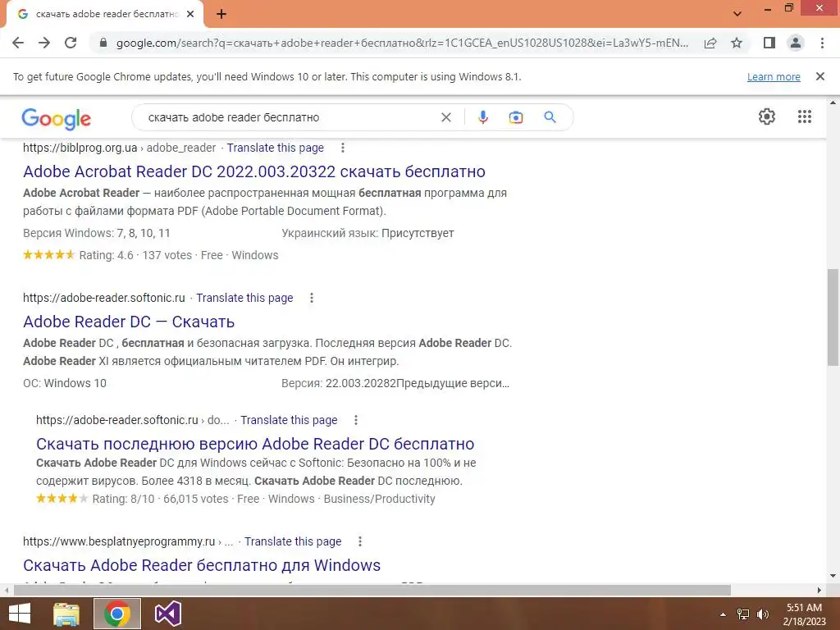Close the 'скачать adobe reader' tab

[190, 15]
